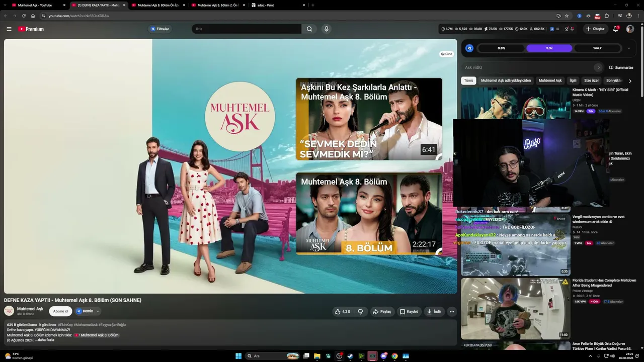Expand description with ...daha fazla
The width and height of the screenshot is (644, 362).
point(45,340)
